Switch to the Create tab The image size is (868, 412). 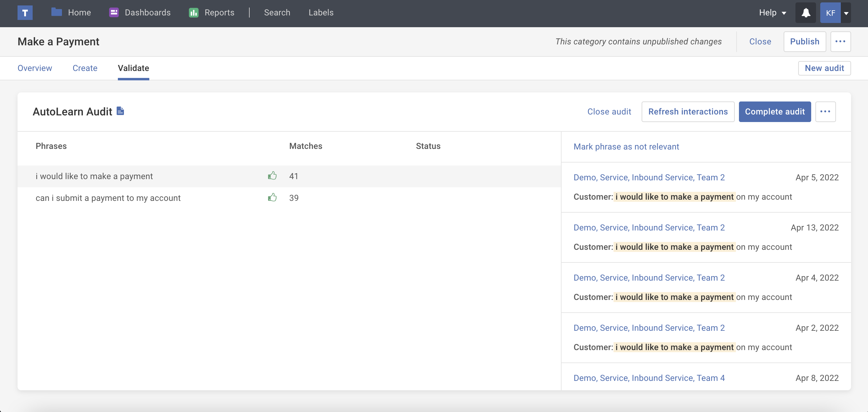pyautogui.click(x=85, y=68)
